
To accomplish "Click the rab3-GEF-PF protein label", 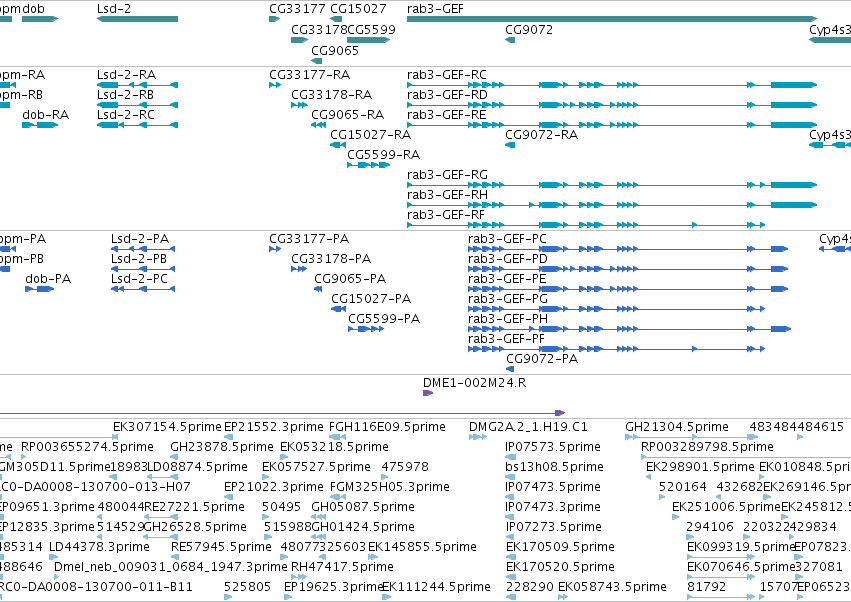I will click(x=506, y=339).
